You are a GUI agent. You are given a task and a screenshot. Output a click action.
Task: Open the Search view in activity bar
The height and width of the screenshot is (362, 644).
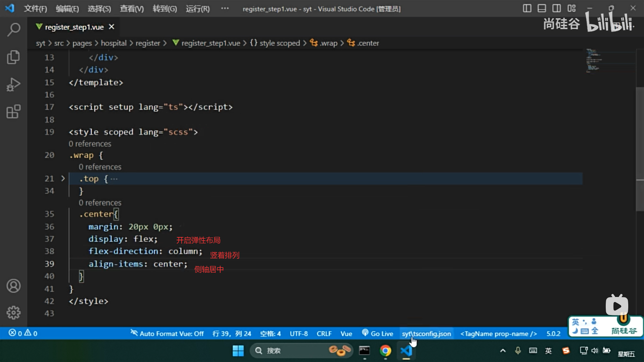(13, 30)
